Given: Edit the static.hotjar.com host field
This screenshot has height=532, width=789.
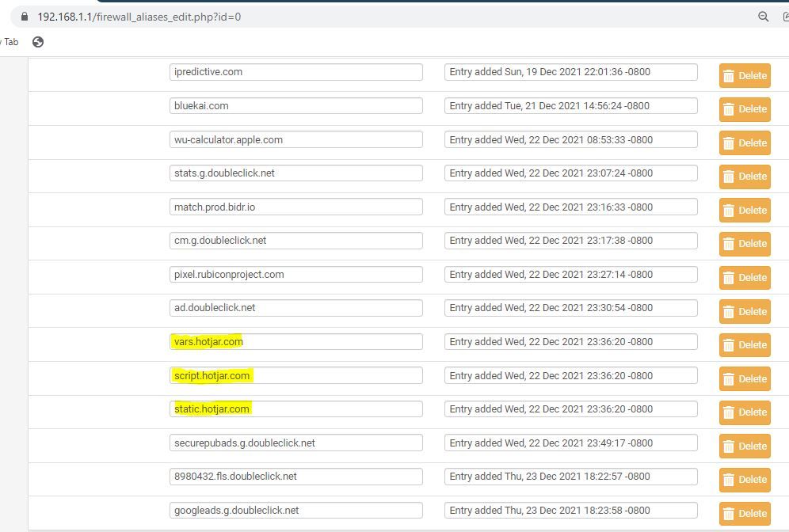Looking at the screenshot, I should [296, 408].
